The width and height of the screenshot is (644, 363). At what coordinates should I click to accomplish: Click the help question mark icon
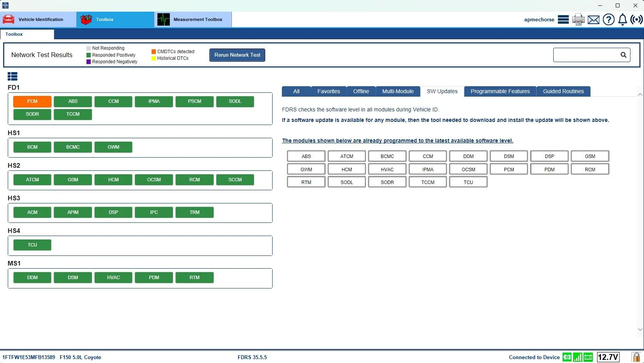[x=609, y=19]
